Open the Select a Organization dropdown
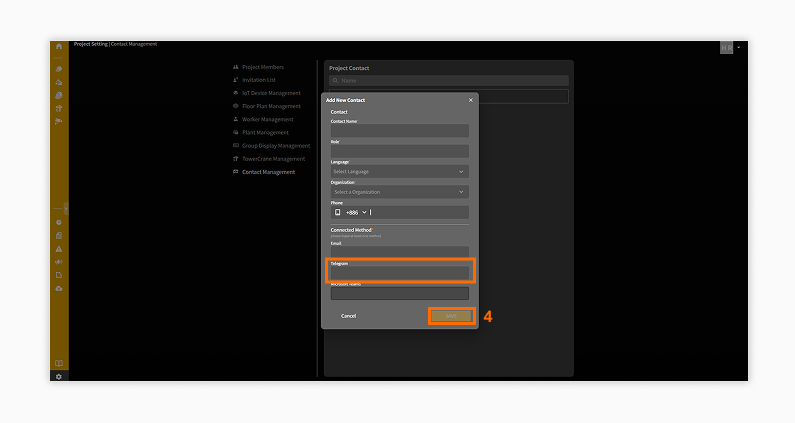 (x=399, y=192)
